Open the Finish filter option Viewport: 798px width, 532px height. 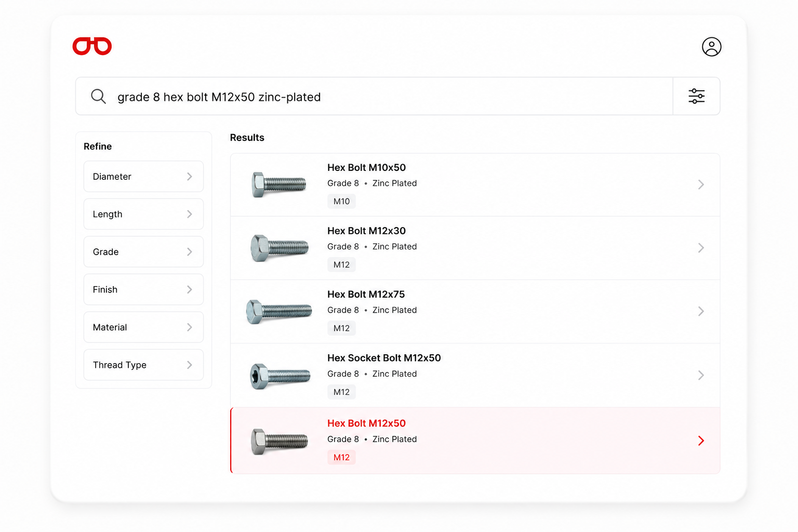(143, 289)
